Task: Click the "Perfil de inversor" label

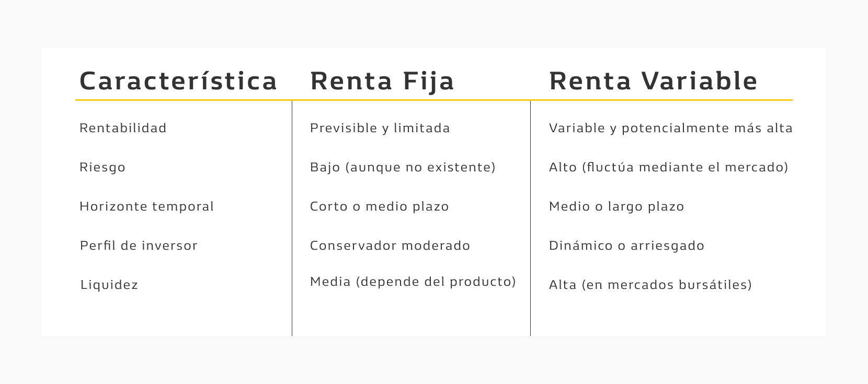Action: click(x=139, y=246)
